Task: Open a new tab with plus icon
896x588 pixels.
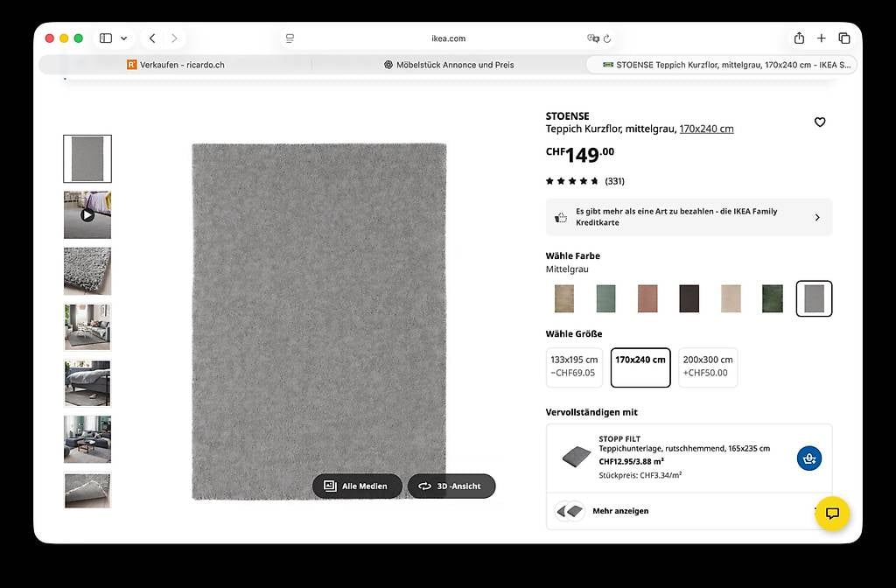Action: (x=821, y=38)
